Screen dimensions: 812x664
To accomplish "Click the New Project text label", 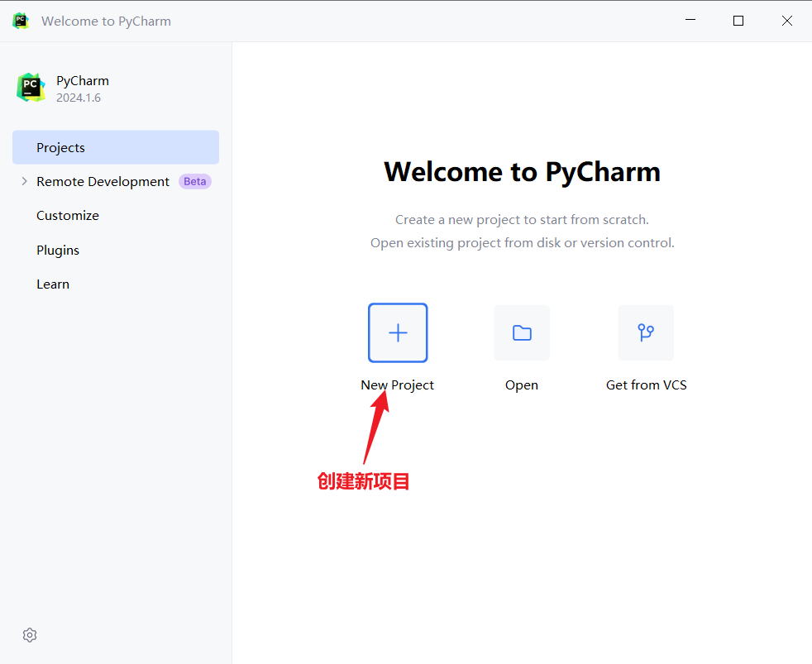I will click(397, 385).
